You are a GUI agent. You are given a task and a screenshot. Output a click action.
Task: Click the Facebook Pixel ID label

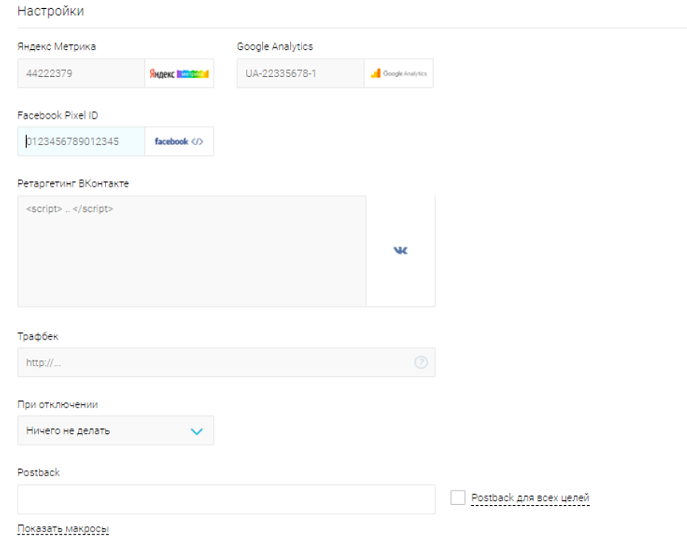[x=58, y=115]
